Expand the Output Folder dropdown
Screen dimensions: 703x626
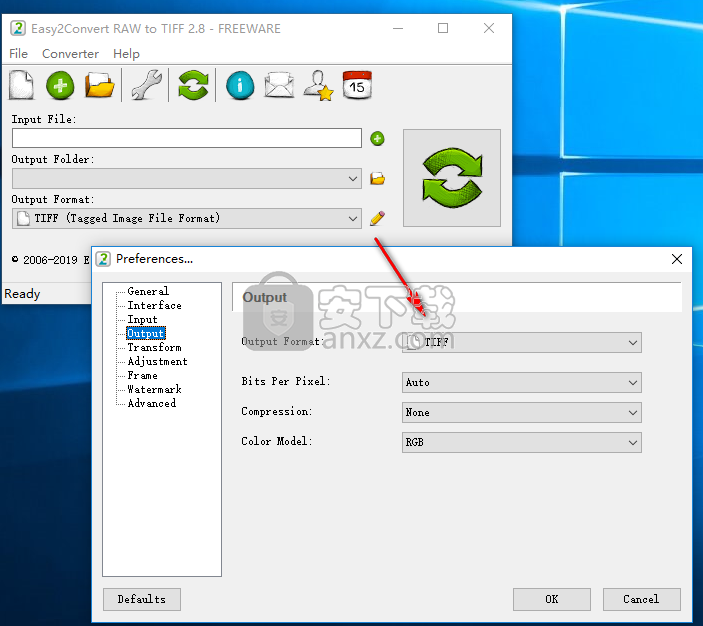353,178
